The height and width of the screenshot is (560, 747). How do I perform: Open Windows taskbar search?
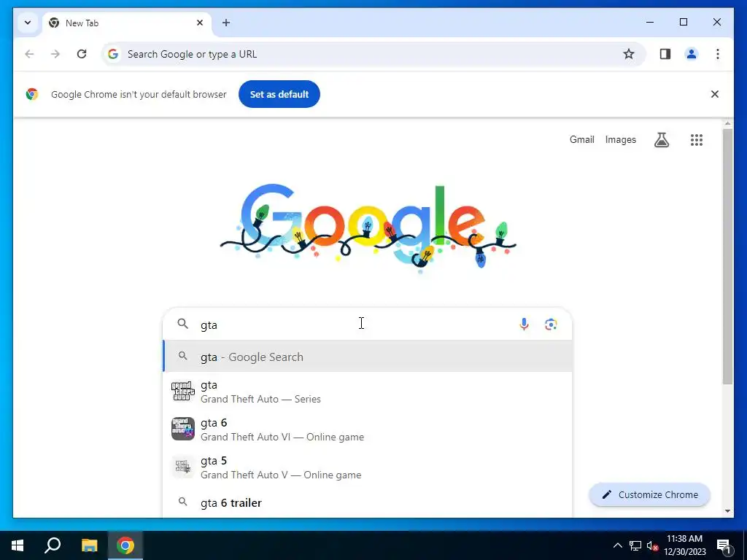[x=53, y=545]
